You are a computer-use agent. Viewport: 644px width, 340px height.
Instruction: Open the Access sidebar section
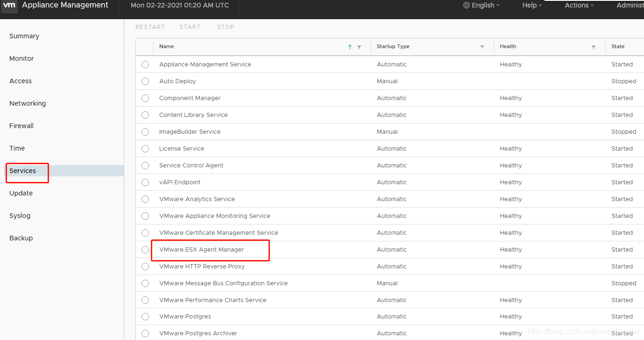(x=21, y=81)
